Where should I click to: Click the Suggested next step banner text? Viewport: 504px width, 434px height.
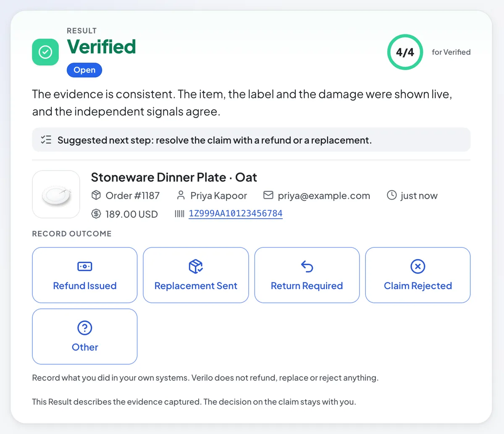point(215,140)
